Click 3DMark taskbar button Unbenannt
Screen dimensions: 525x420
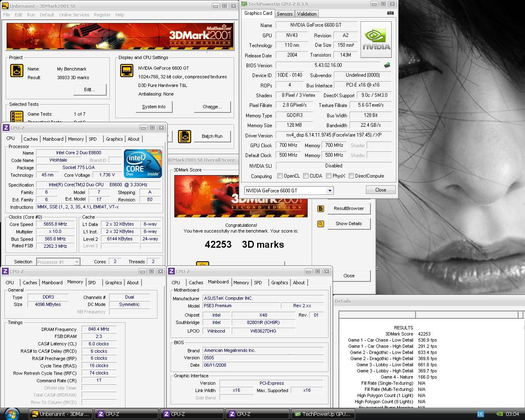pyautogui.click(x=61, y=414)
